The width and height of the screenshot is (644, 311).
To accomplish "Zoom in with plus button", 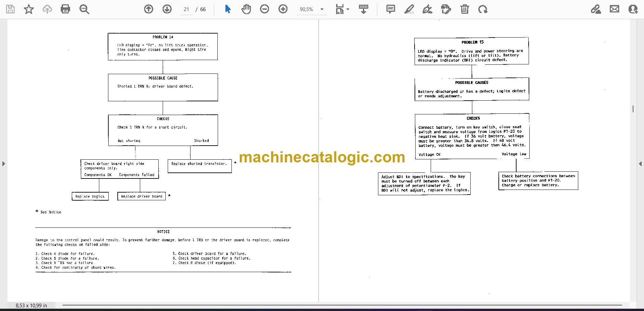I will (283, 9).
